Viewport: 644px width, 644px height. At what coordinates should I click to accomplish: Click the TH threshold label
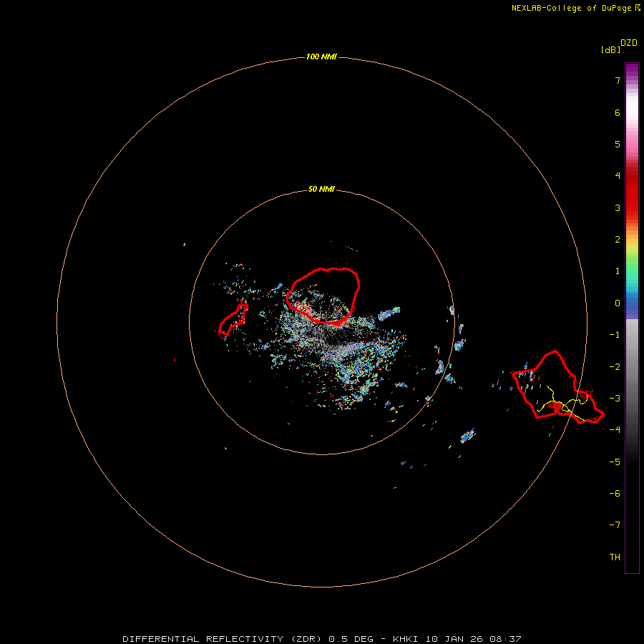click(615, 557)
